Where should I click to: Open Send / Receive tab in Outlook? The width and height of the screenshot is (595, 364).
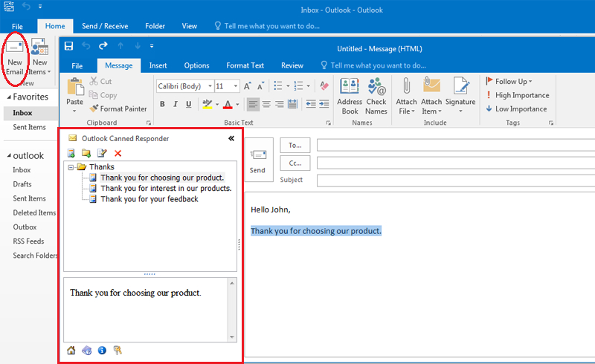point(105,26)
